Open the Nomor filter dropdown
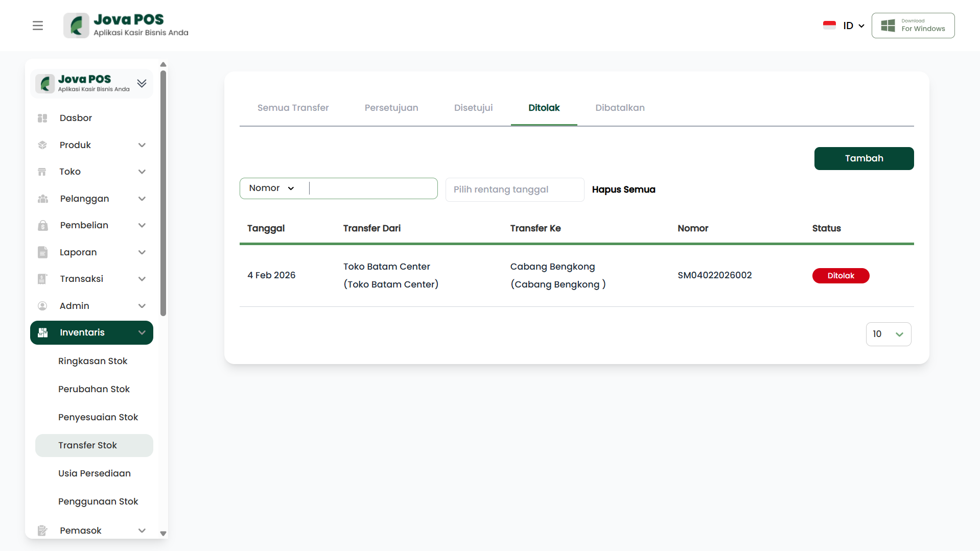 [x=272, y=188]
